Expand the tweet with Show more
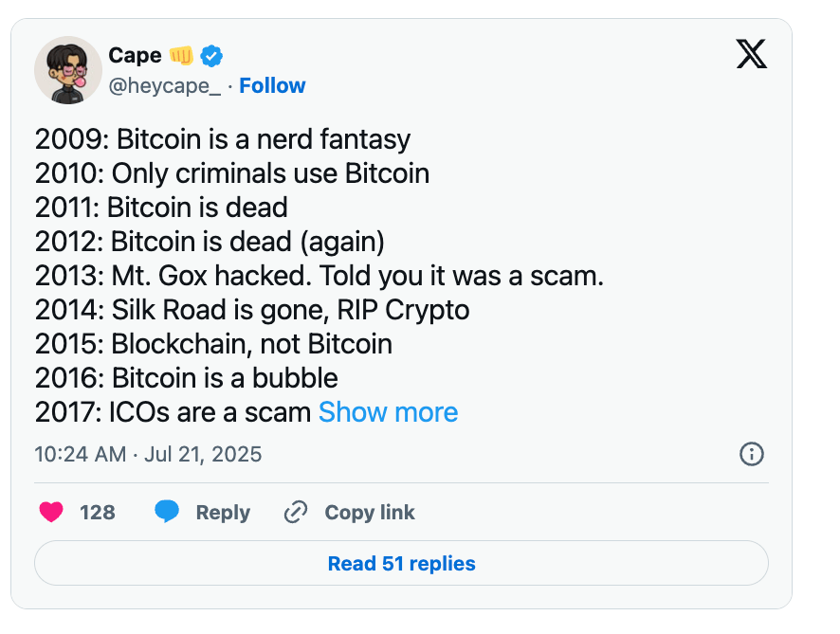 point(388,412)
